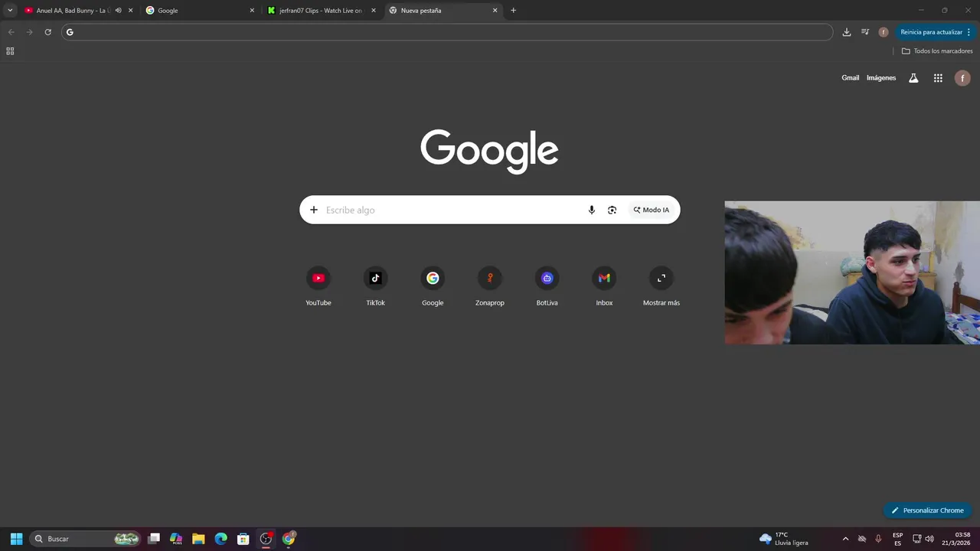Click the plus icon in the search box
This screenshot has height=551, width=980.
click(x=313, y=210)
